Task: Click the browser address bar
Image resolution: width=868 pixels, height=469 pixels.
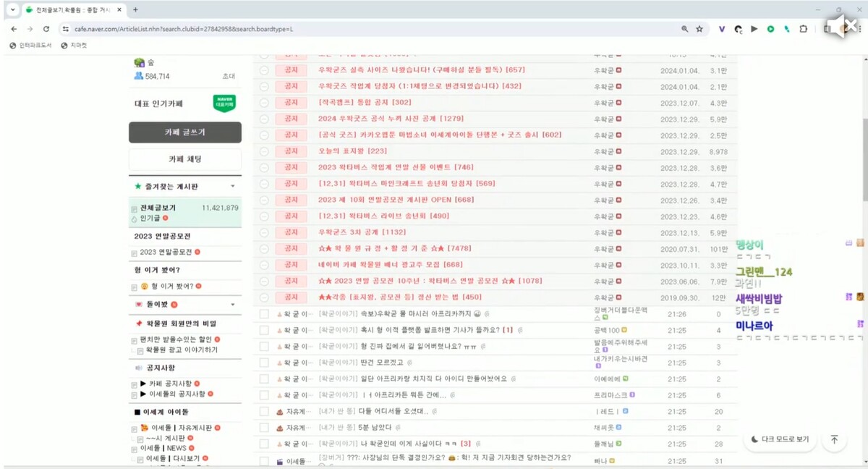Action: tap(289, 30)
